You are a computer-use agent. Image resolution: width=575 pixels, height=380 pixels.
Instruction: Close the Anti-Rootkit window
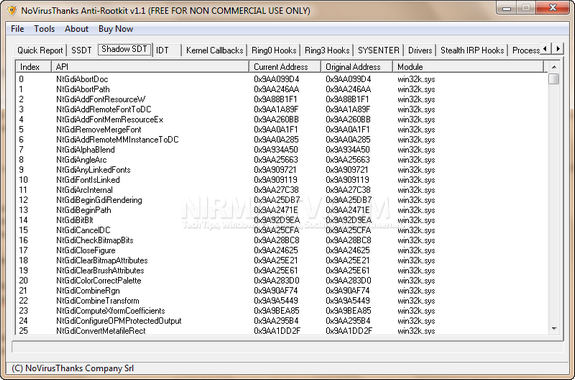click(553, 8)
